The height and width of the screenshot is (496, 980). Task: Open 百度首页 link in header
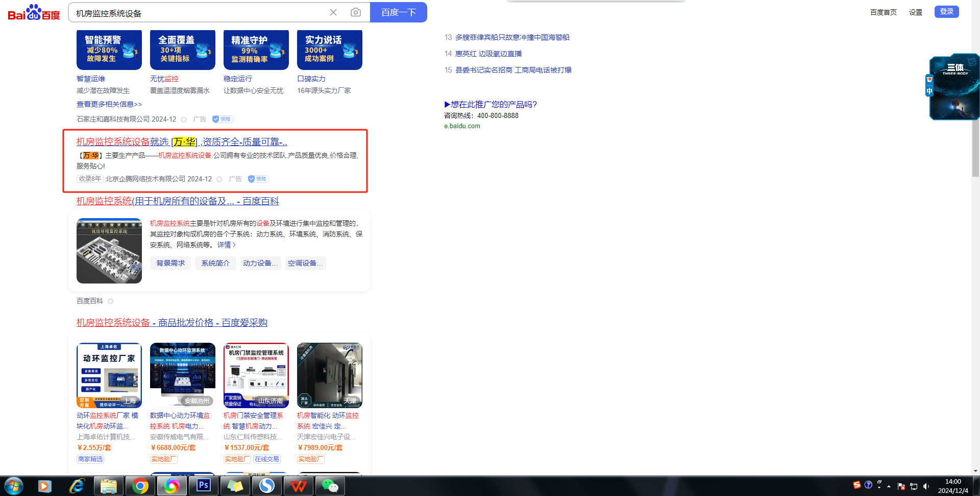tap(884, 12)
